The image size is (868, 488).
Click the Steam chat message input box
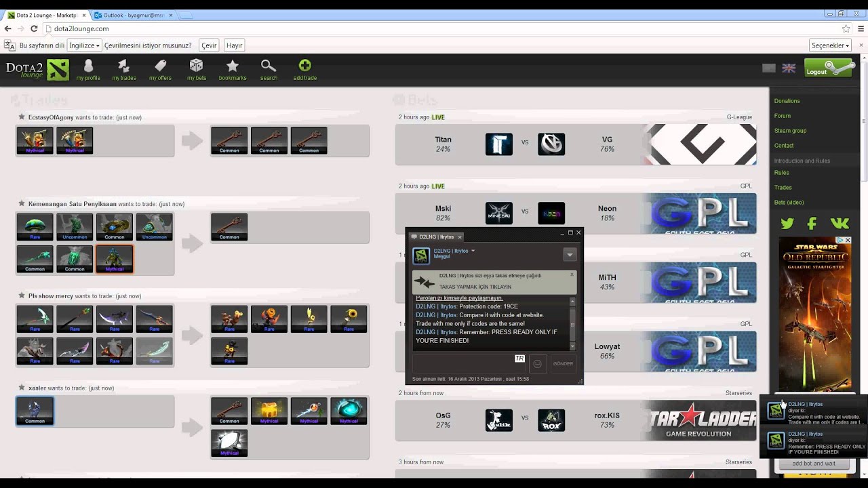[x=469, y=363]
